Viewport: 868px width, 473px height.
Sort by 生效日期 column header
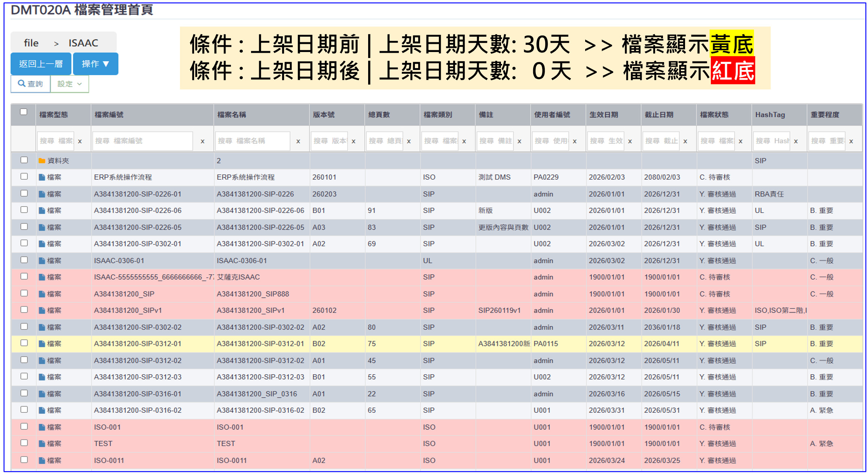(x=604, y=115)
